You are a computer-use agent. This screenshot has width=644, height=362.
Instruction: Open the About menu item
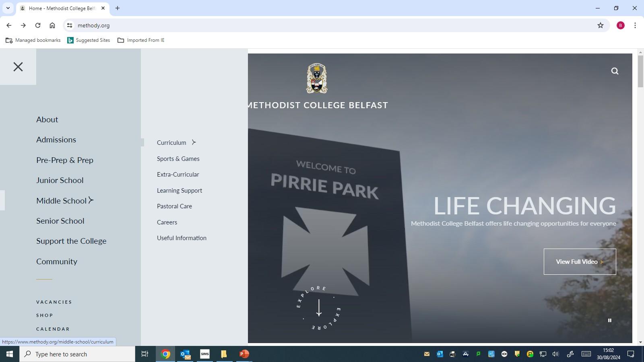click(x=47, y=119)
